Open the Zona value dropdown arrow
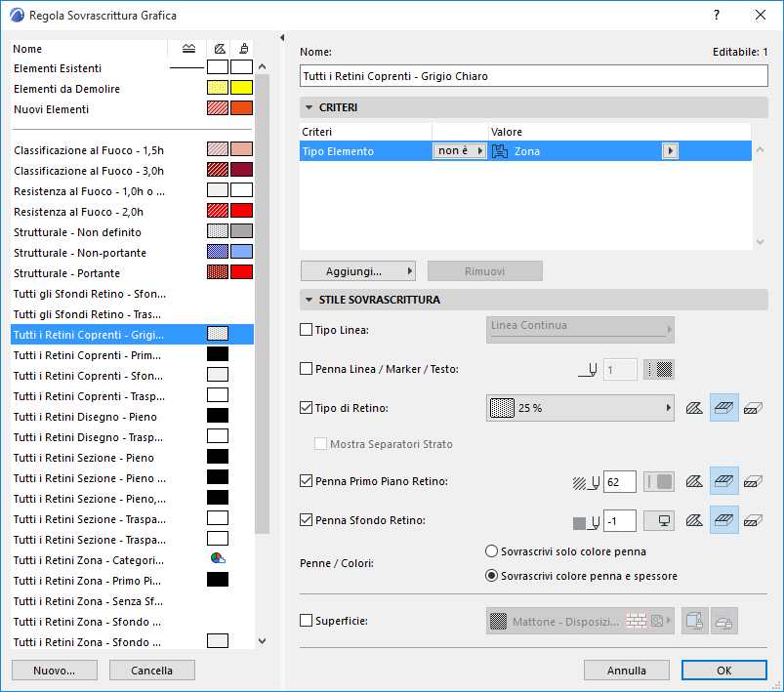Image resolution: width=784 pixels, height=692 pixels. (670, 151)
